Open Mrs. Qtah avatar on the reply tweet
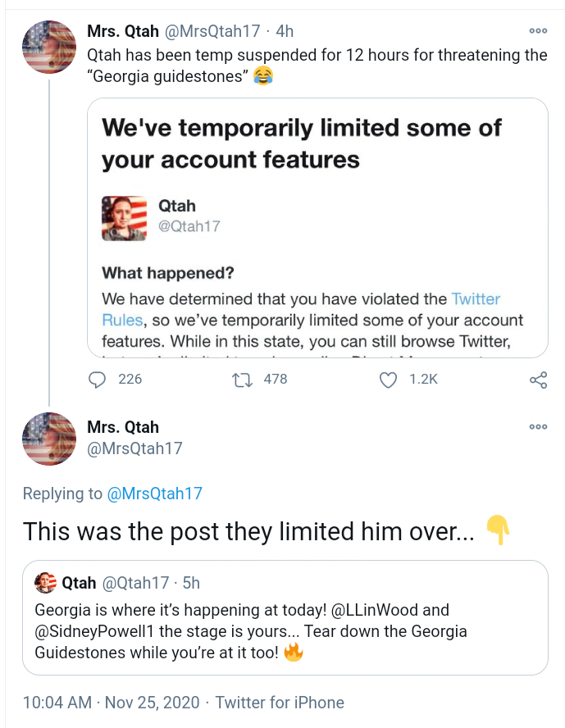This screenshot has width=565, height=728. pyautogui.click(x=49, y=439)
